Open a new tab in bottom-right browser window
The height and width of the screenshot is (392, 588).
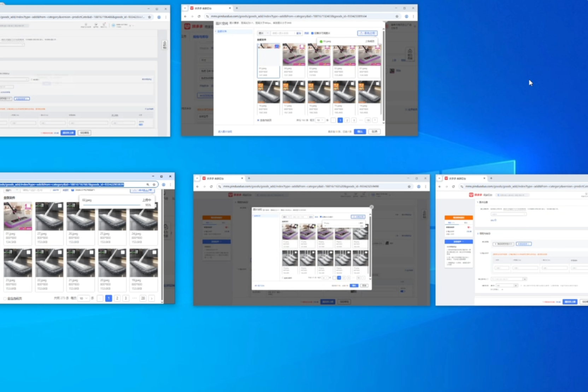tap(491, 179)
